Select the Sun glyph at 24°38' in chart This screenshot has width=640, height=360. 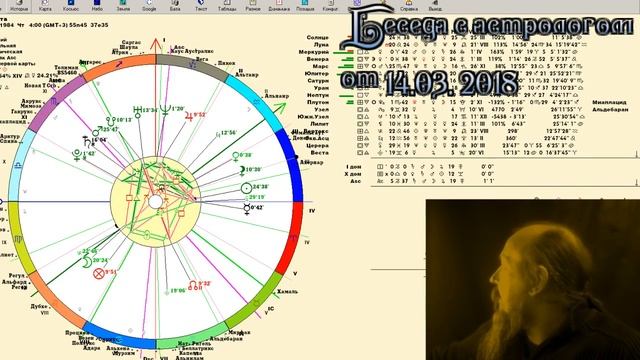(x=246, y=188)
